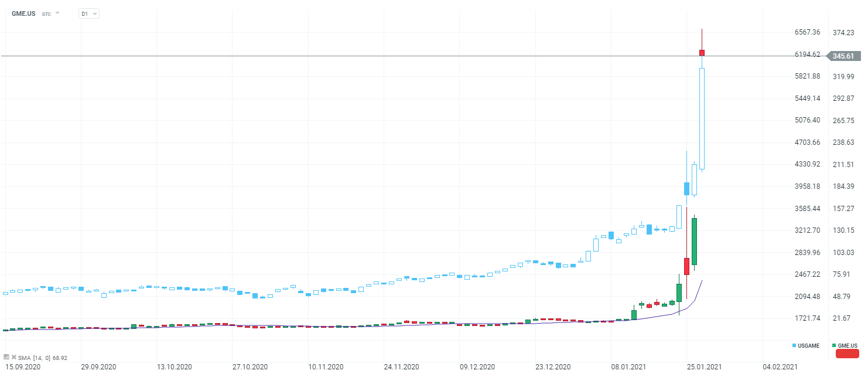Expand the arrow next to STC

point(57,13)
